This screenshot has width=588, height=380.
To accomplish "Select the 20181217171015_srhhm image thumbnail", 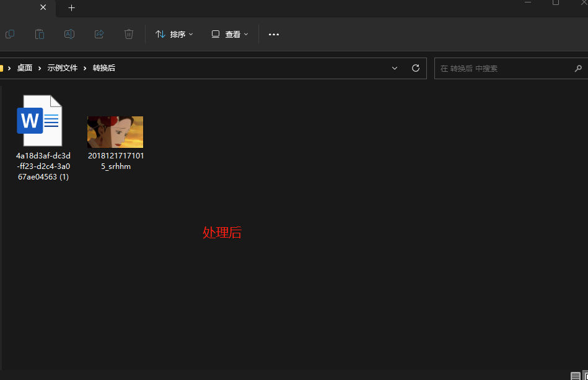I will (x=115, y=131).
